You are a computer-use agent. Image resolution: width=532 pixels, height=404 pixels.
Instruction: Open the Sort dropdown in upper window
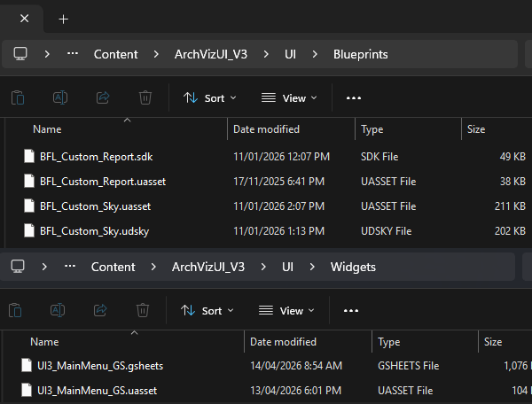click(x=210, y=97)
